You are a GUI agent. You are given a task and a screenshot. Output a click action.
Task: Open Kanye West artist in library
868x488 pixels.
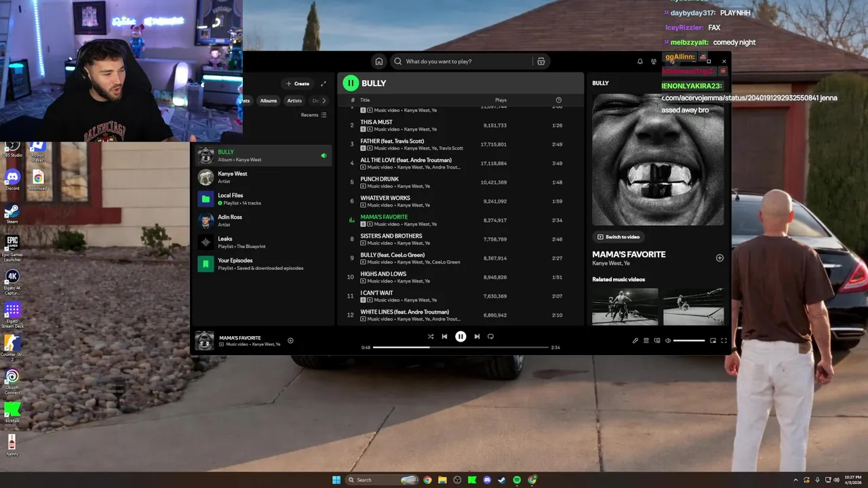point(262,177)
